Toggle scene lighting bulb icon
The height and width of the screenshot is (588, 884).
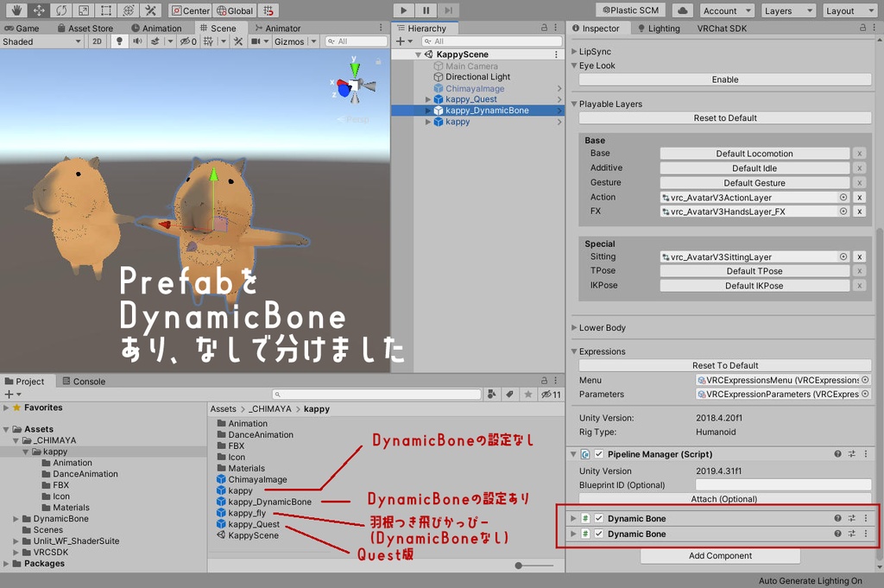pyautogui.click(x=119, y=41)
